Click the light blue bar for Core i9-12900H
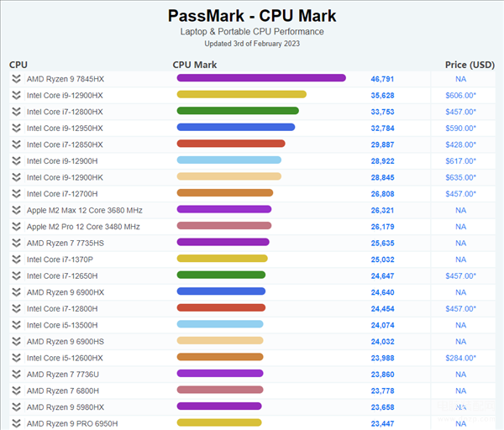This screenshot has height=430, width=504. tap(229, 160)
